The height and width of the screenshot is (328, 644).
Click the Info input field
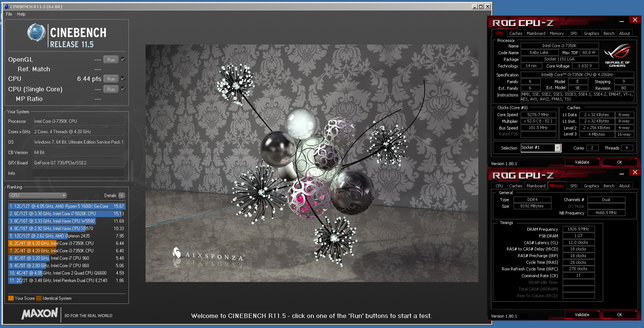pos(78,173)
